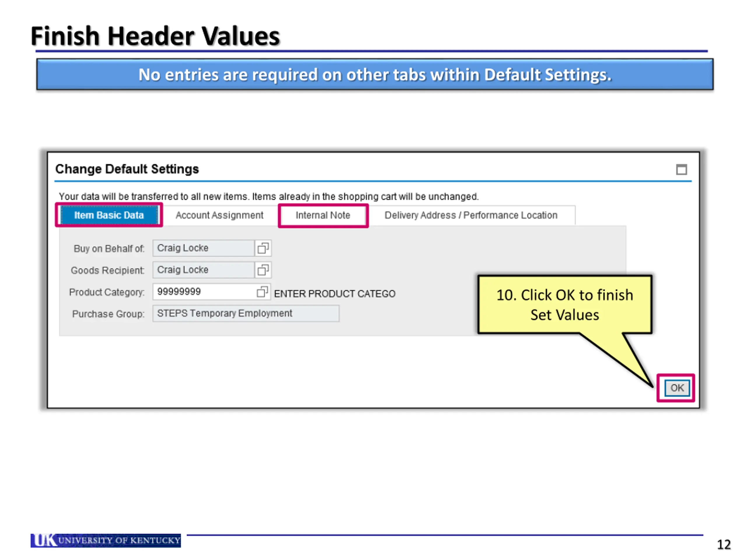Click the page number 12
The image size is (747, 560).
coord(723,545)
